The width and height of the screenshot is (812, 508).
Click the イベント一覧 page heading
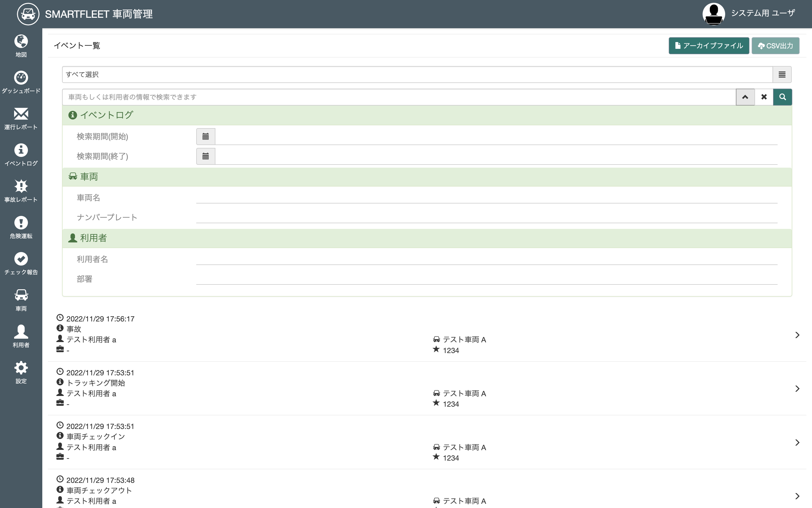click(x=77, y=46)
